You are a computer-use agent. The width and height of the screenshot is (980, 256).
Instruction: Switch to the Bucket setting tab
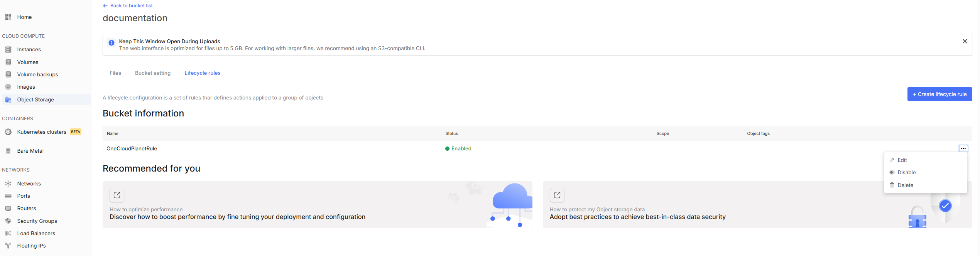(152, 73)
